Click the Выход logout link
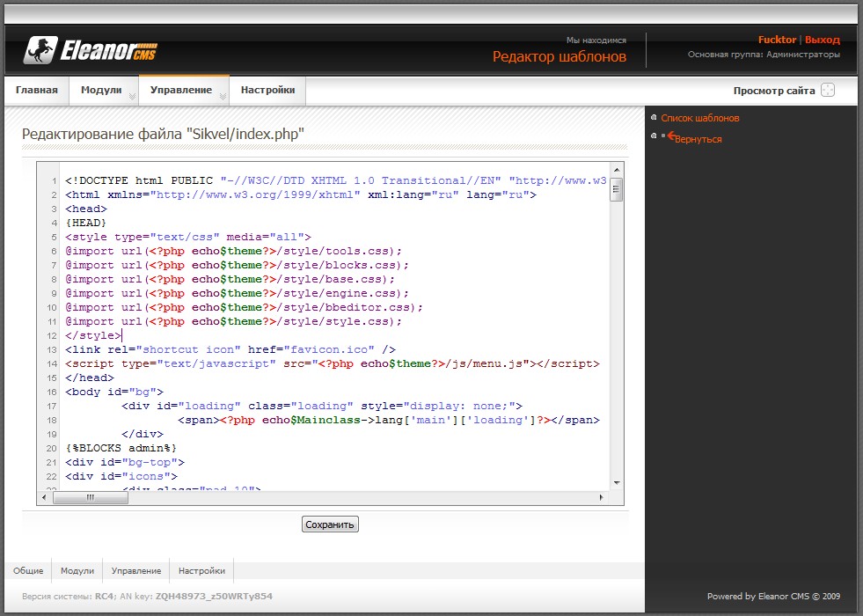Viewport: 863px width, 616px height. click(x=823, y=40)
